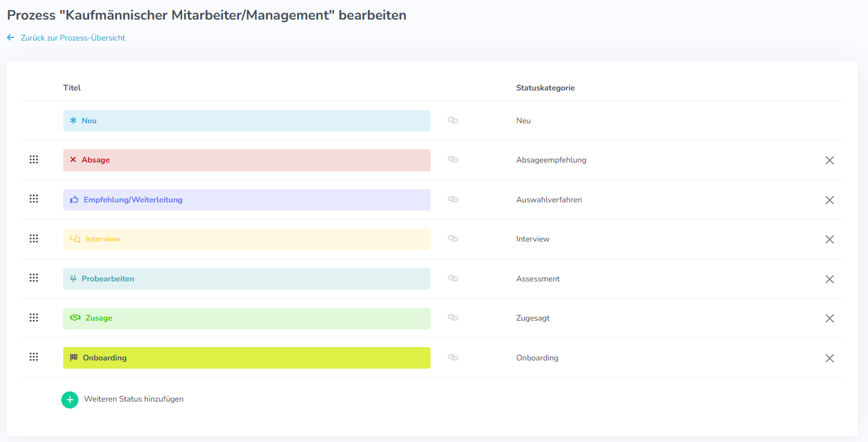Click the green Zusage title field
The image size is (868, 442).
(x=247, y=319)
